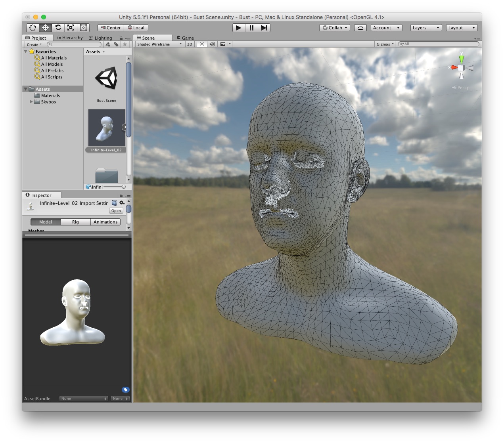
Task: Expand the Skybox folder in the Project panel
Action: point(31,102)
